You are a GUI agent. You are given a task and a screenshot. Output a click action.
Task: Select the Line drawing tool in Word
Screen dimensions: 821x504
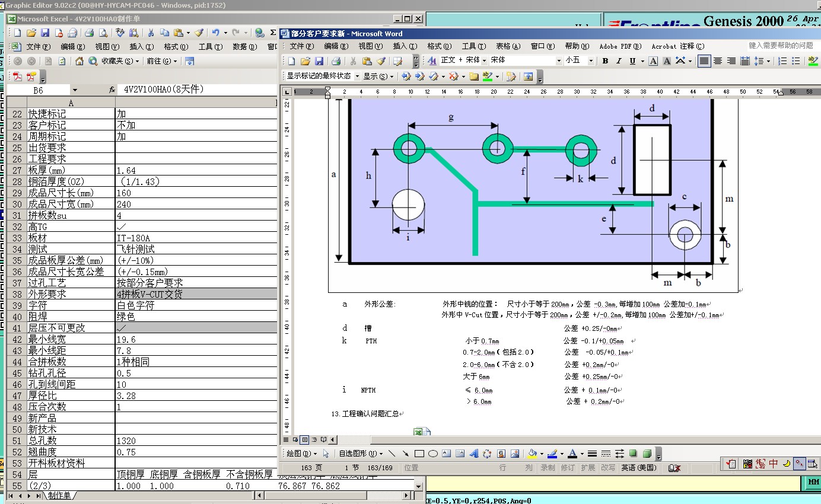click(x=392, y=454)
